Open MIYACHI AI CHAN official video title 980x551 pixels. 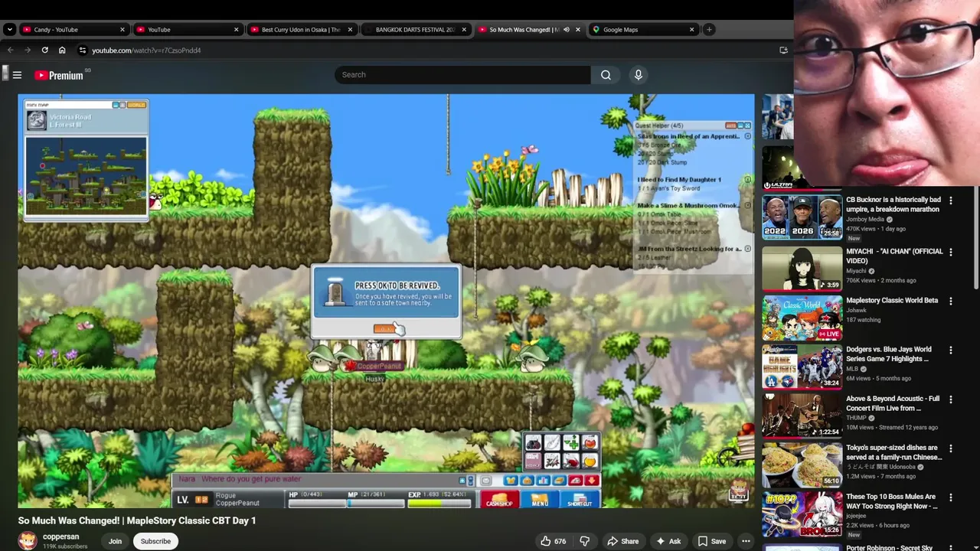(x=894, y=256)
